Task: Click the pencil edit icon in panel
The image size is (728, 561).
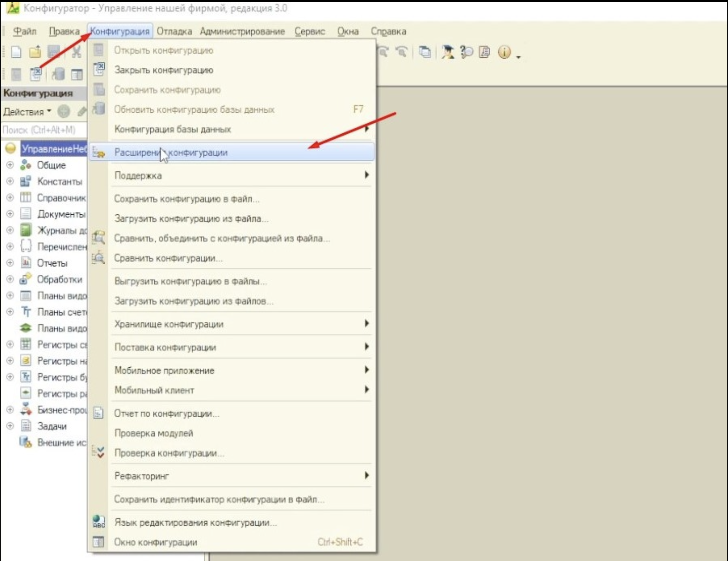Action: (x=82, y=111)
